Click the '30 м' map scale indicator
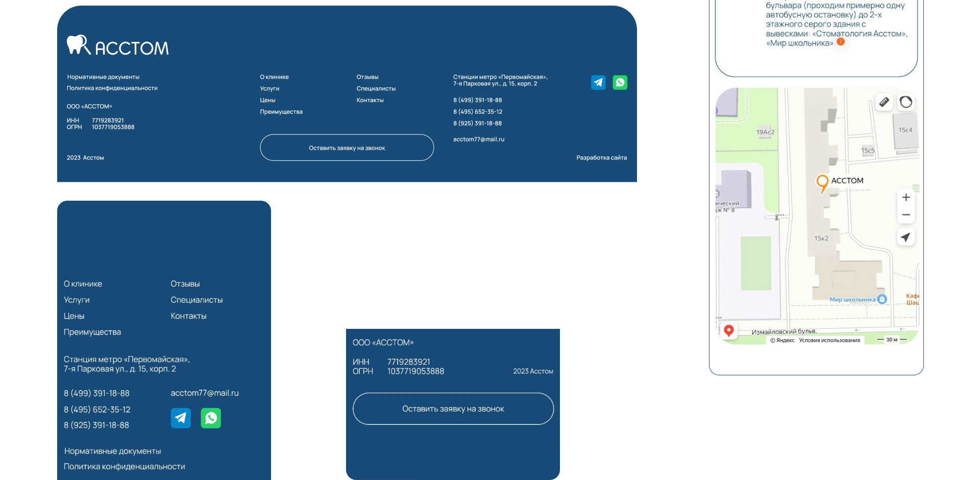 [892, 340]
